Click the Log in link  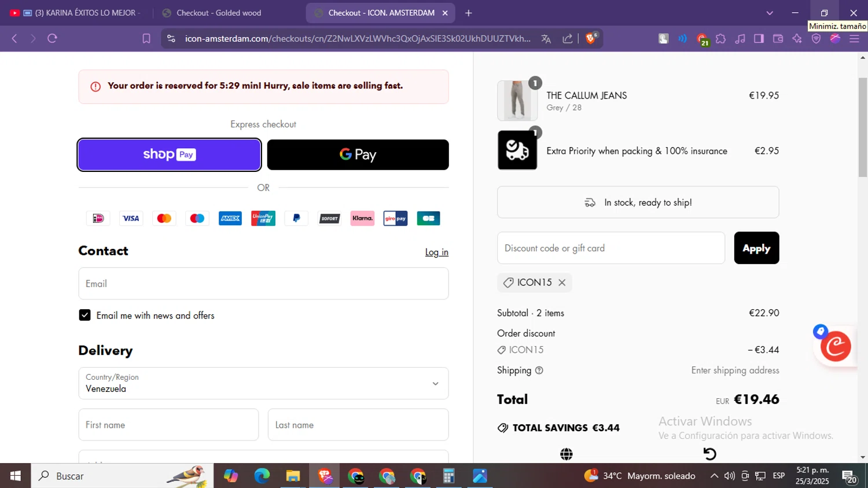click(x=436, y=252)
